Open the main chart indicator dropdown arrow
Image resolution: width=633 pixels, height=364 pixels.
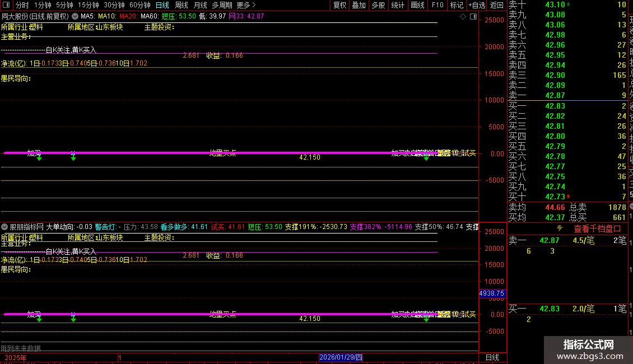click(75, 16)
